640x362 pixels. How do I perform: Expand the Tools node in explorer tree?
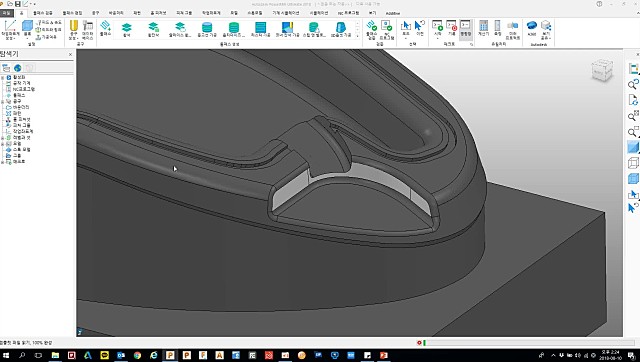click(x=3, y=101)
